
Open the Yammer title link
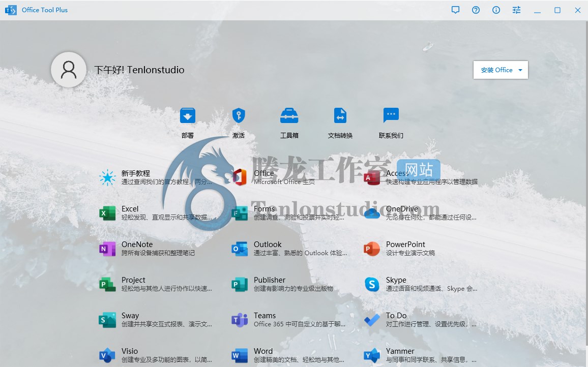click(400, 351)
